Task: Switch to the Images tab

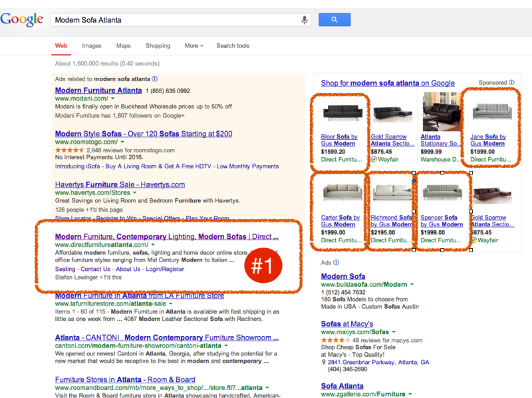Action: tap(92, 46)
